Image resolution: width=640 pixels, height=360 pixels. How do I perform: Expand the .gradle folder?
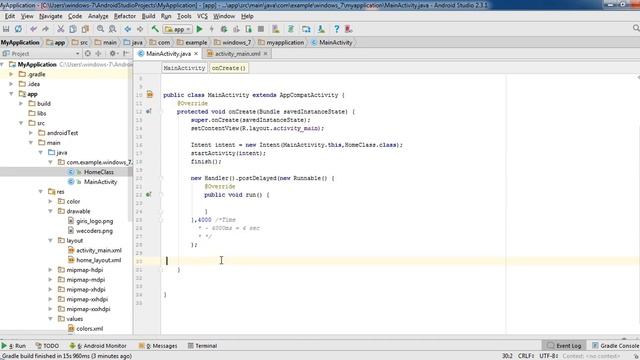(x=11, y=74)
